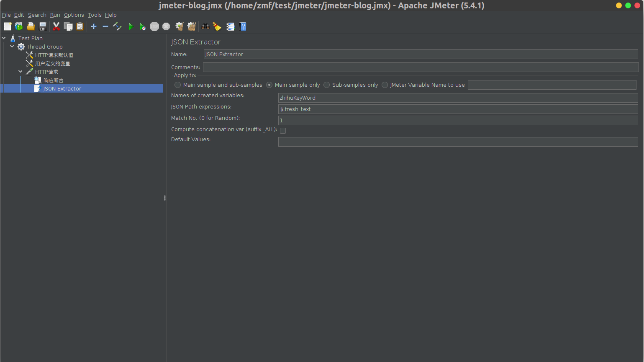This screenshot has height=362, width=644.
Task: Collapse the Thread Group tree node
Action: (x=12, y=47)
